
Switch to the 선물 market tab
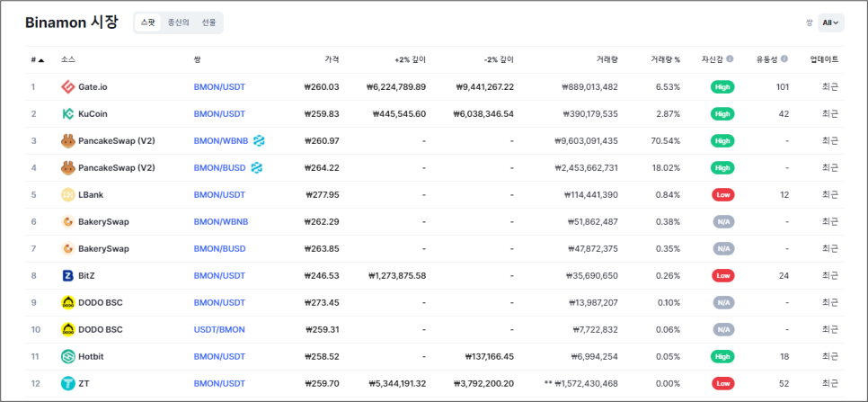209,22
